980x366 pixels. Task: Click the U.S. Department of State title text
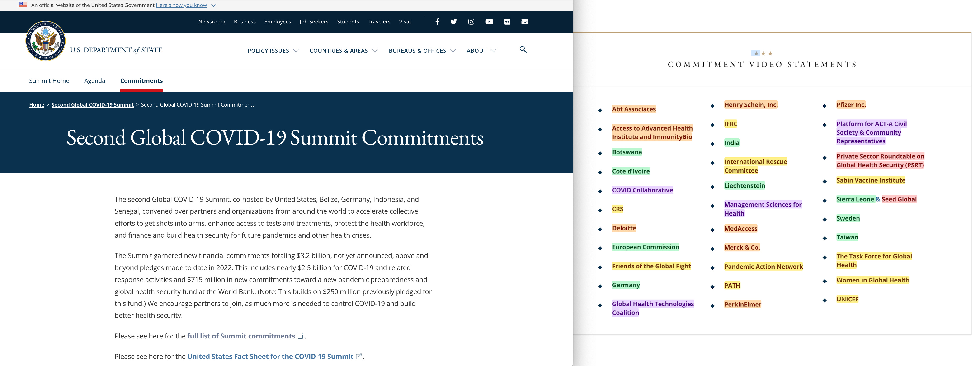point(116,50)
